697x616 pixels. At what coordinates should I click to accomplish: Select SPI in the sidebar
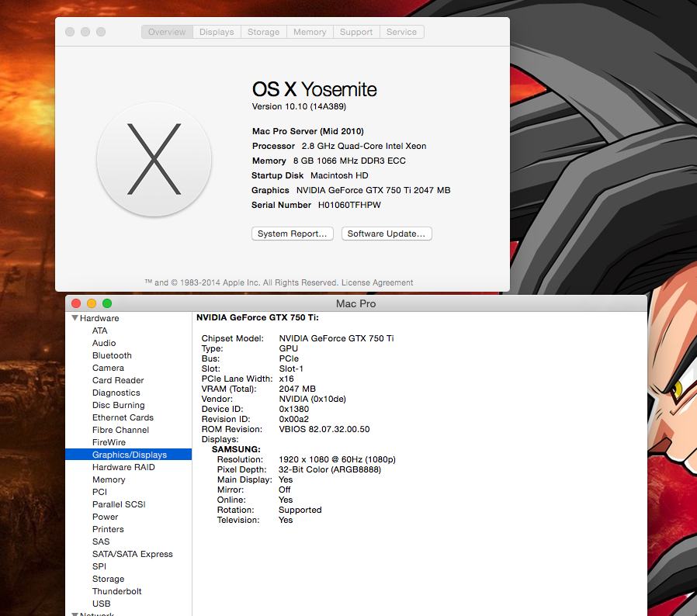coord(99,566)
